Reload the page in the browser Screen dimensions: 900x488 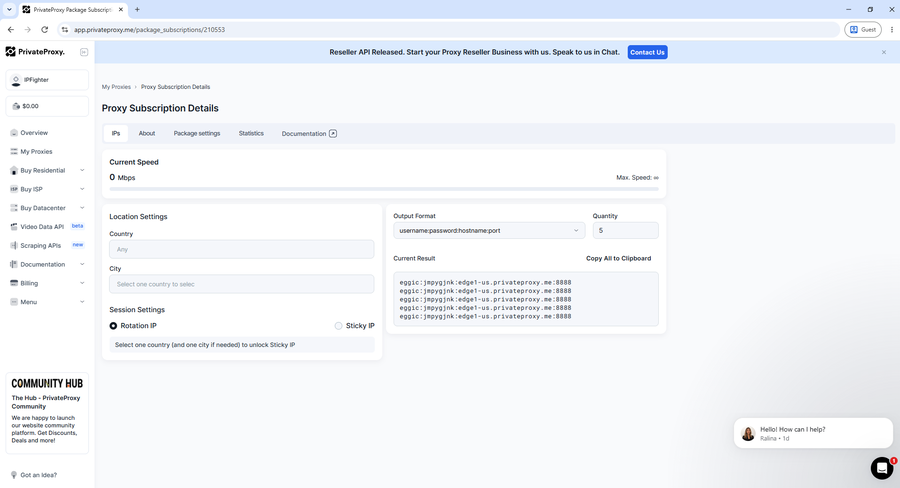[44, 29]
